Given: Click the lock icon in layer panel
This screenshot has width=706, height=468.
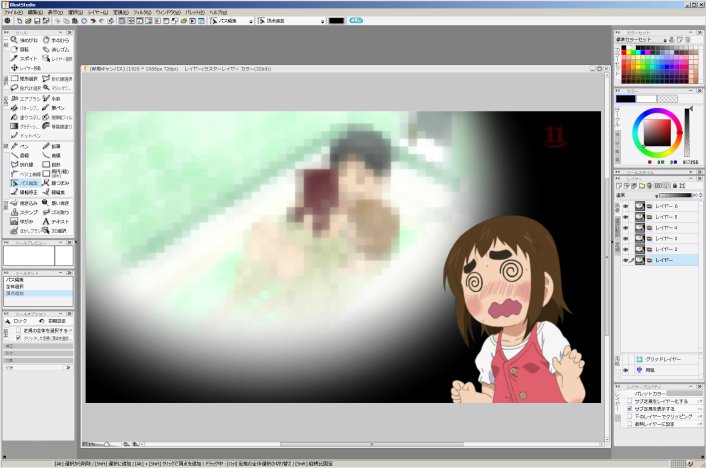Looking at the screenshot, I should pos(674,186).
